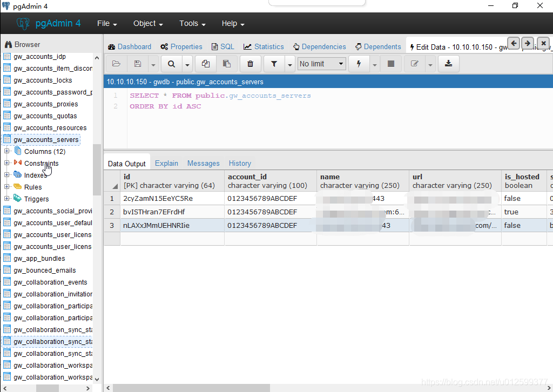Screen dimensions: 553x392
Task: Expand the Triggers tree node
Action: pos(6,199)
